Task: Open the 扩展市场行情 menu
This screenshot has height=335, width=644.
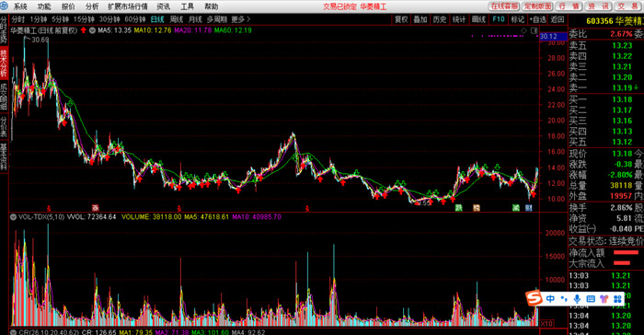Action: coord(128,6)
